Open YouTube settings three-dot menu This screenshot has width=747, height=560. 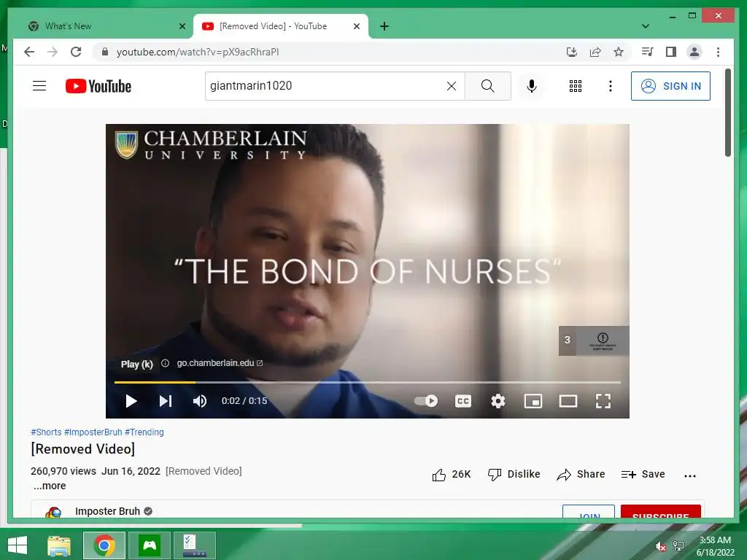[x=611, y=86]
